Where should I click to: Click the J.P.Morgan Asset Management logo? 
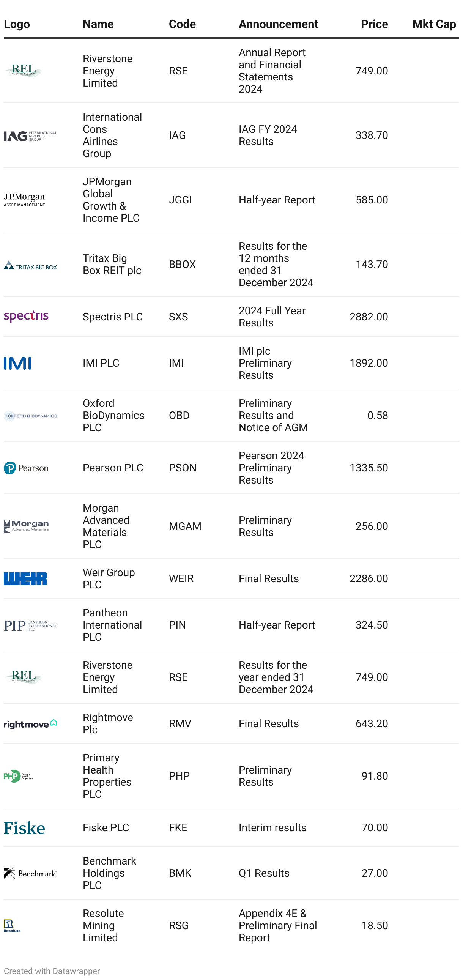pyautogui.click(x=24, y=200)
